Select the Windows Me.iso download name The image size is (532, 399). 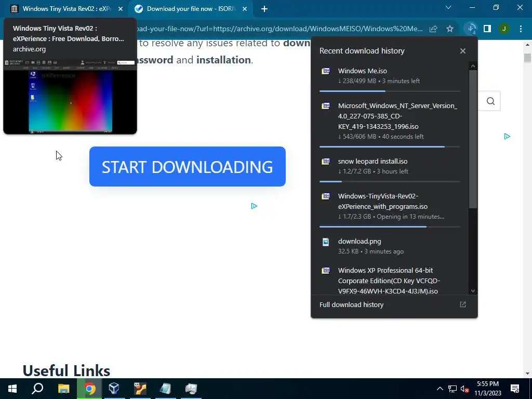tap(362, 71)
